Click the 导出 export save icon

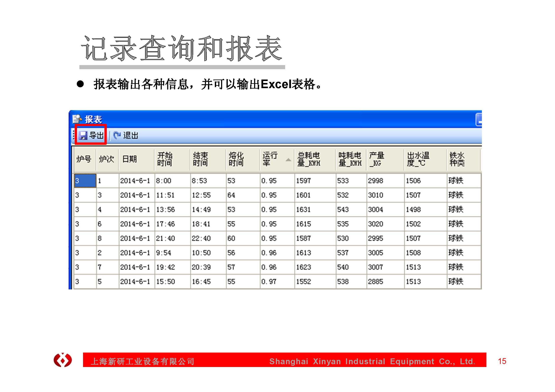click(83, 135)
